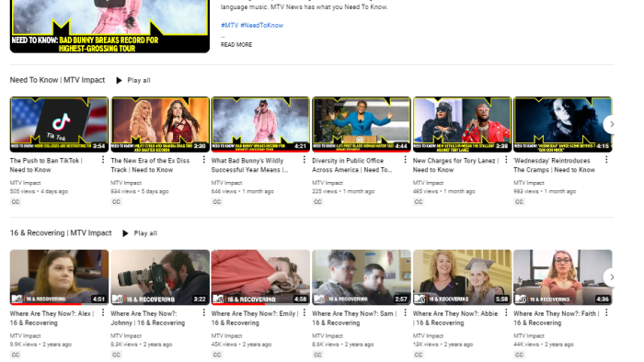Click title 'Wednesday' Reintroduces The Cramps
The height and width of the screenshot is (362, 644).
[x=555, y=165]
